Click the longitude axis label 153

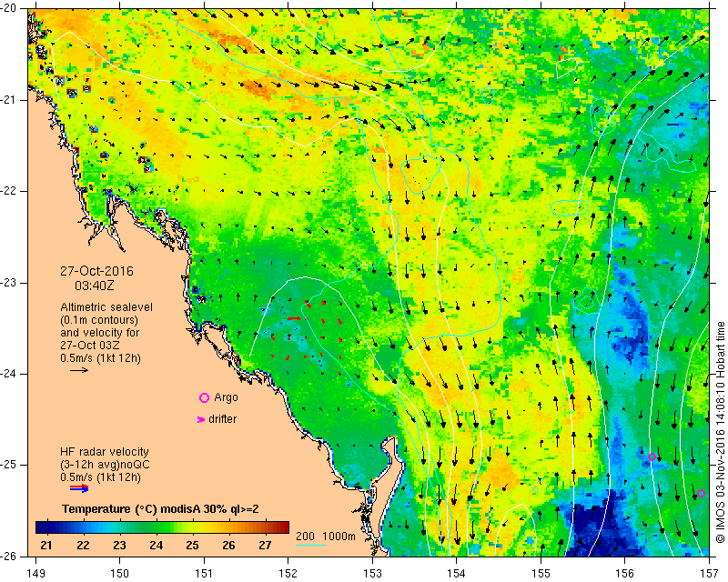(372, 574)
